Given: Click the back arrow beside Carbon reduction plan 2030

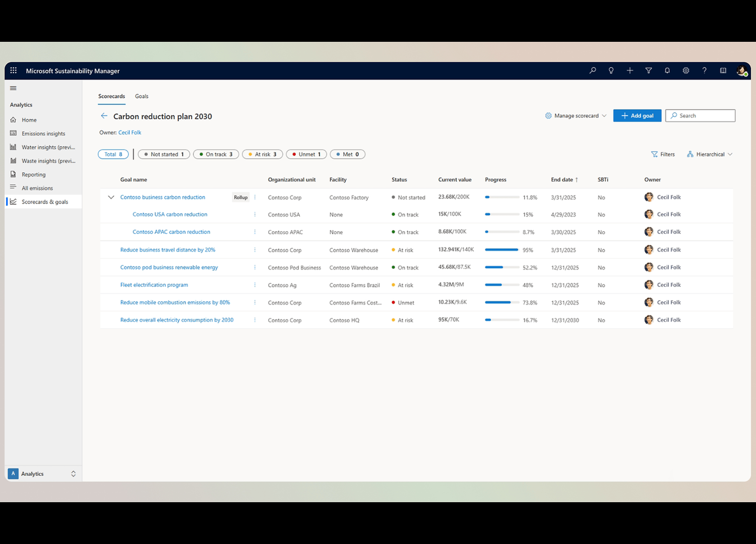Looking at the screenshot, I should coord(104,116).
